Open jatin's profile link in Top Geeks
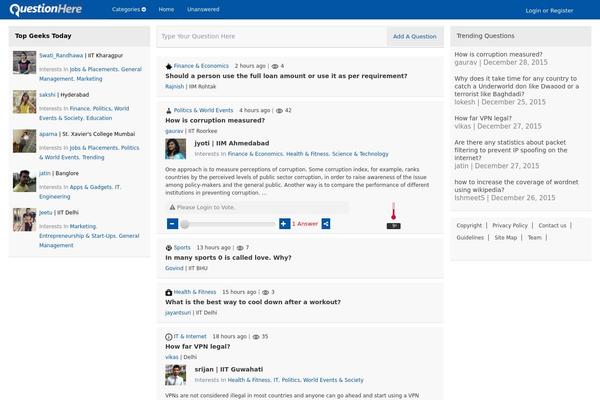The height and width of the screenshot is (400, 600). pyautogui.click(x=45, y=173)
